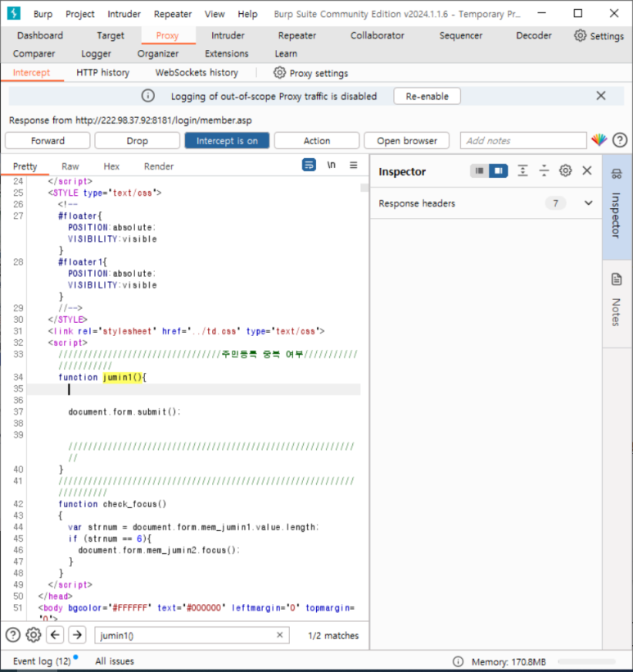Viewport: 633px width, 672px height.
Task: Switch editor to Hex view
Action: [111, 166]
